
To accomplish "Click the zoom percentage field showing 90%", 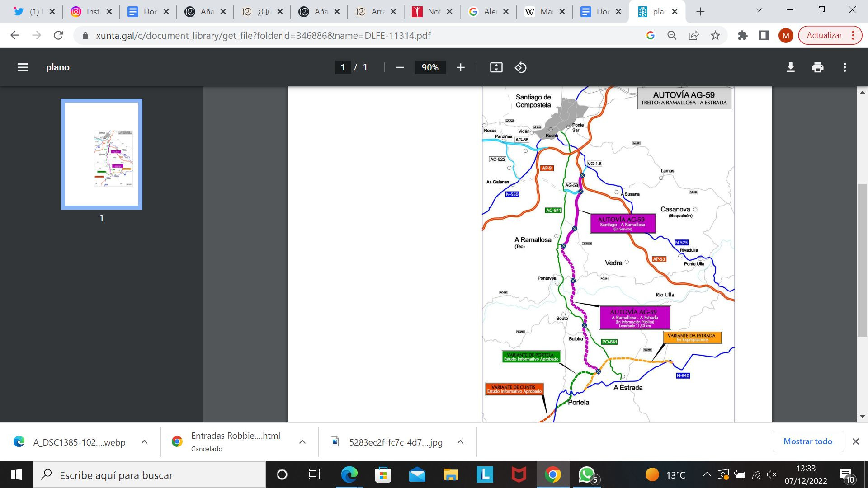I will pos(430,67).
